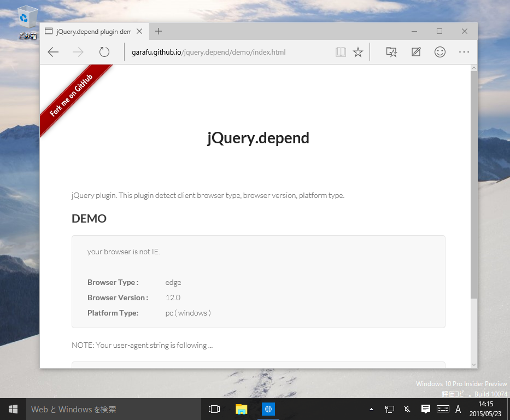This screenshot has width=510, height=420.
Task: Mute the system volume
Action: (x=407, y=409)
